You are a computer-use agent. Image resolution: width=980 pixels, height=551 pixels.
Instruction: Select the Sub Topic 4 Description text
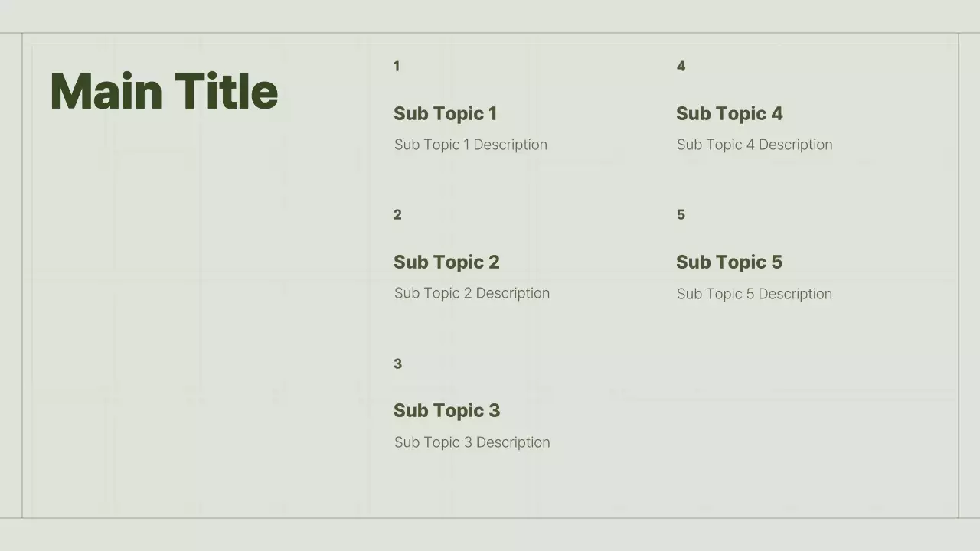pos(754,145)
